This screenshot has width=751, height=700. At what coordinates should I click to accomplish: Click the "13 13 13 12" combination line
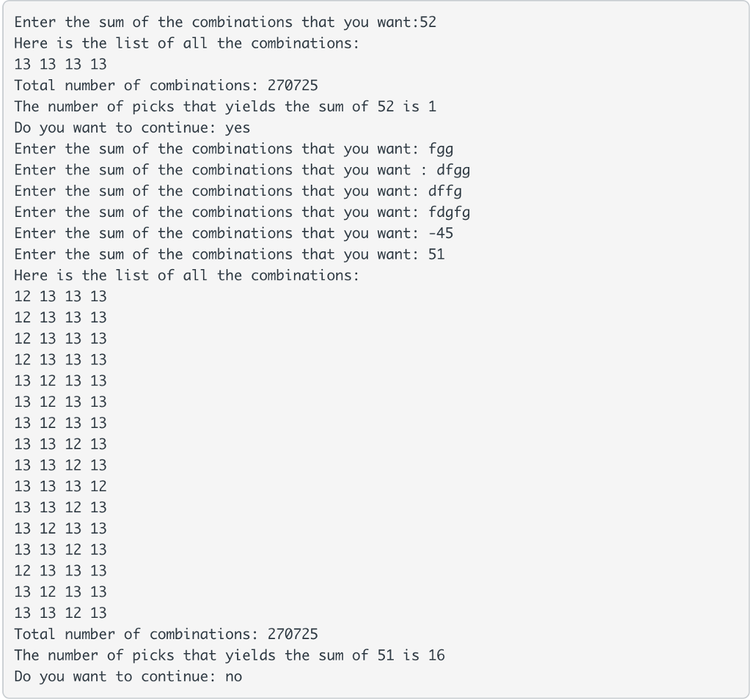pyautogui.click(x=60, y=487)
